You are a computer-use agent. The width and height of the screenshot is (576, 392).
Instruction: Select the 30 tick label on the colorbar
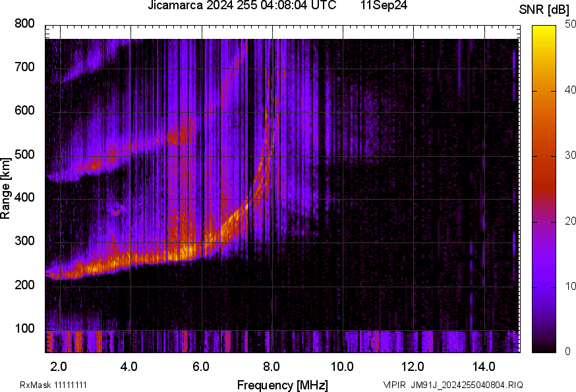[570, 155]
